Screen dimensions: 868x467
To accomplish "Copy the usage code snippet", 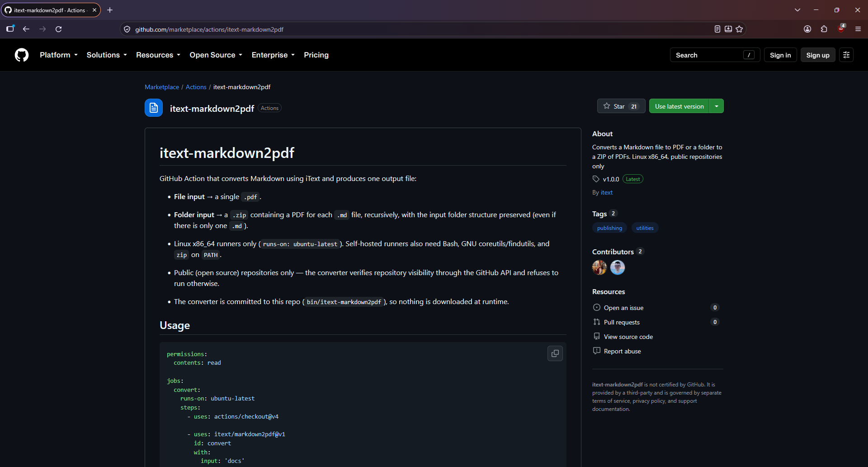I will (555, 353).
